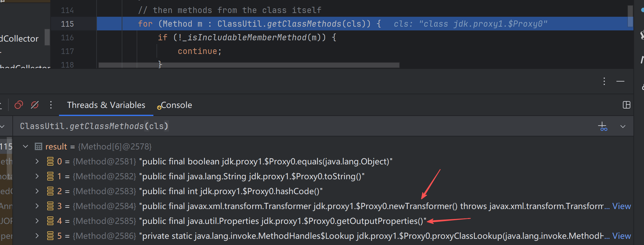
Task: Select the hashCode method row text
Action: click(231, 191)
